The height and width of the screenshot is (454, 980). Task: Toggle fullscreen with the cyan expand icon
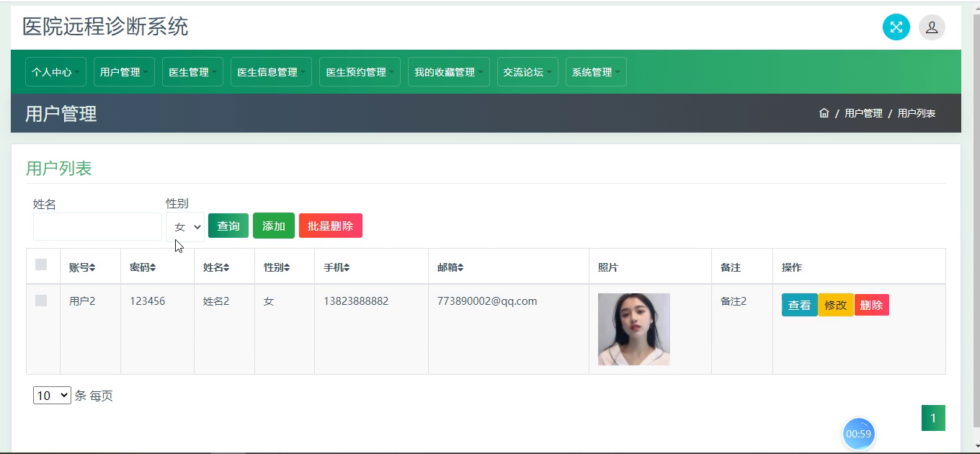coord(896,27)
